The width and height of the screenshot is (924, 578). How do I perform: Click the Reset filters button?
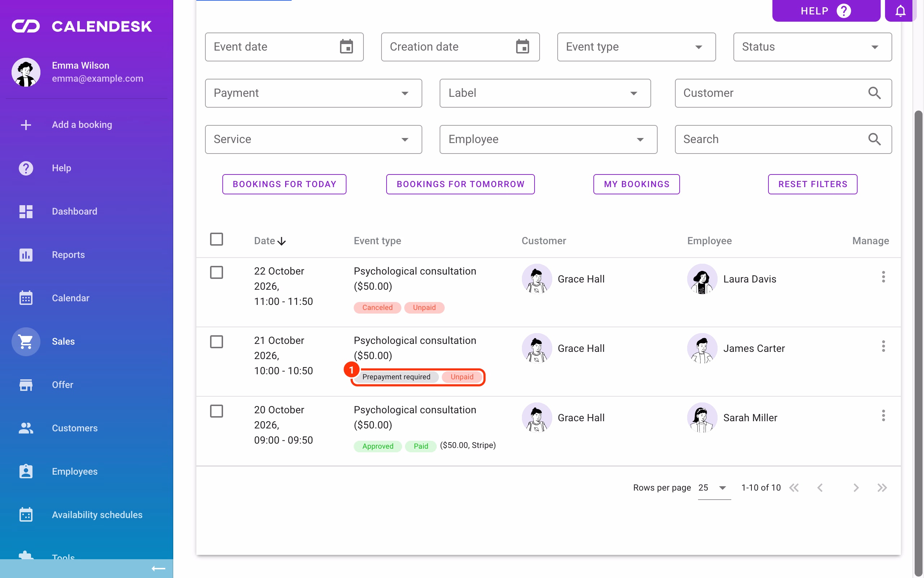(x=812, y=184)
